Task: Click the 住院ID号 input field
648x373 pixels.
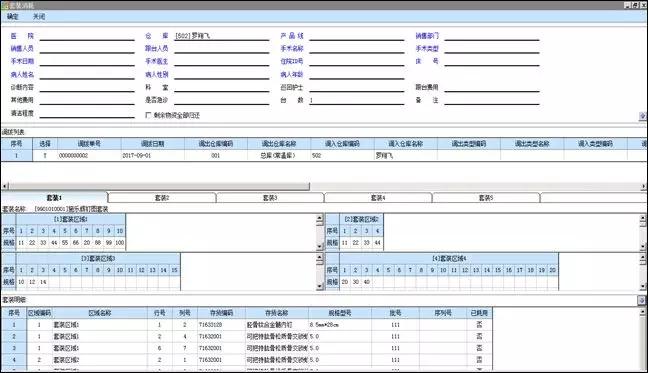Action: (x=357, y=61)
